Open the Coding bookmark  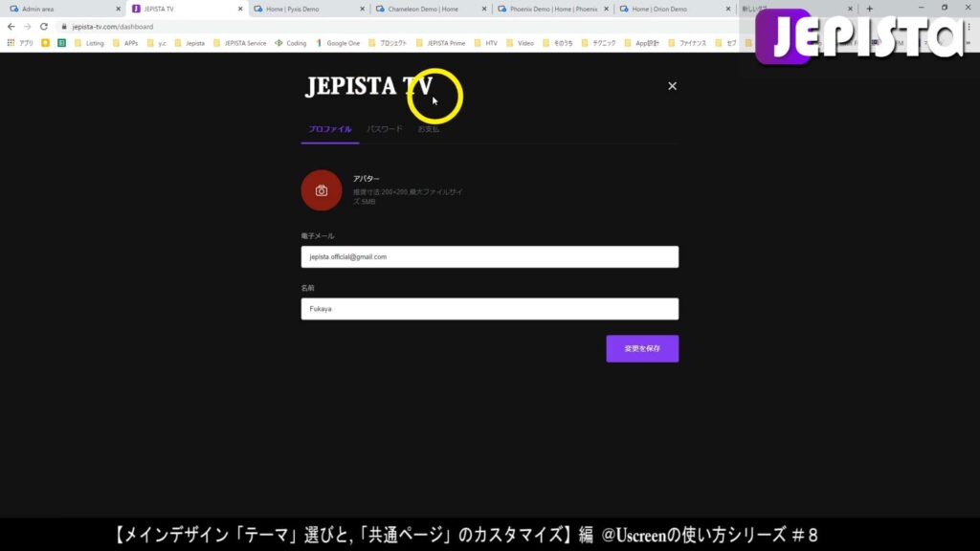[x=291, y=43]
